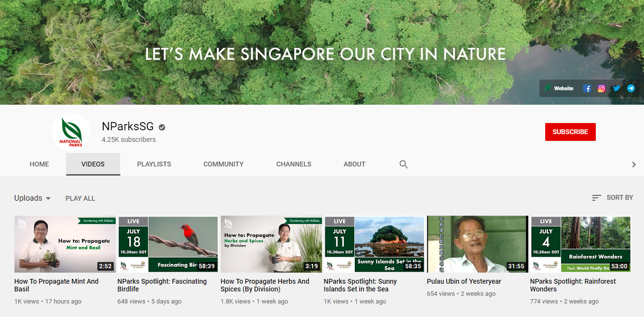The width and height of the screenshot is (644, 317).
Task: Switch to the PLAYLISTS tab
Action: pos(154,164)
